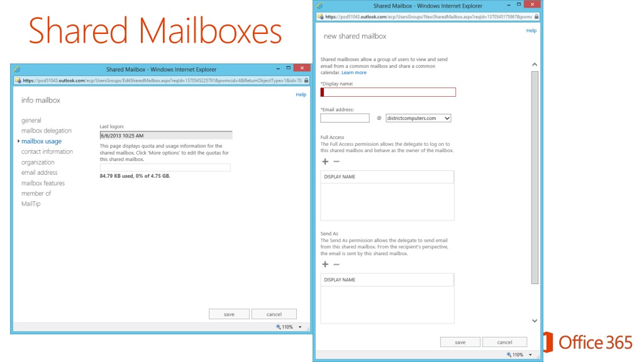Open zoom 110% dropdown in info mailbox window
Viewport: 644px width, 362px height.
(300, 327)
